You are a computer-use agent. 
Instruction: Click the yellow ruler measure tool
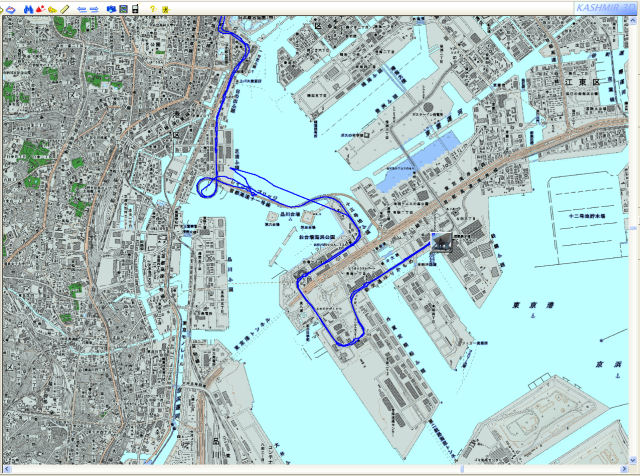pyautogui.click(x=64, y=8)
